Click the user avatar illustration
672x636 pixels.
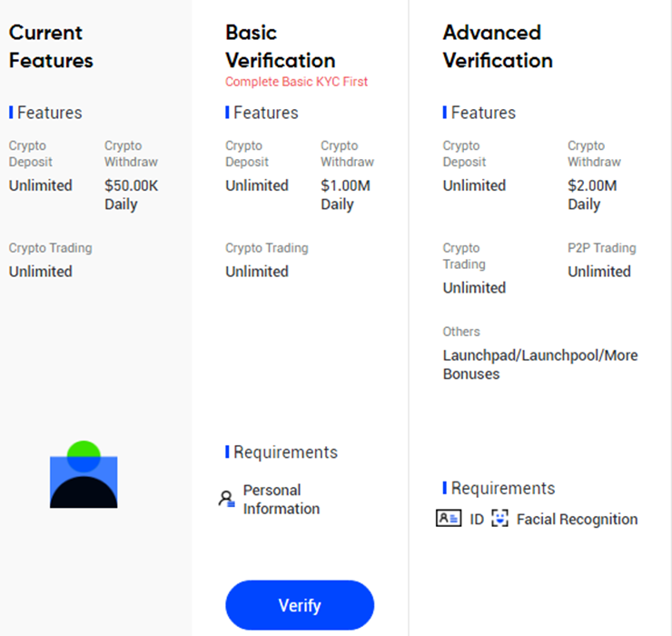(84, 474)
